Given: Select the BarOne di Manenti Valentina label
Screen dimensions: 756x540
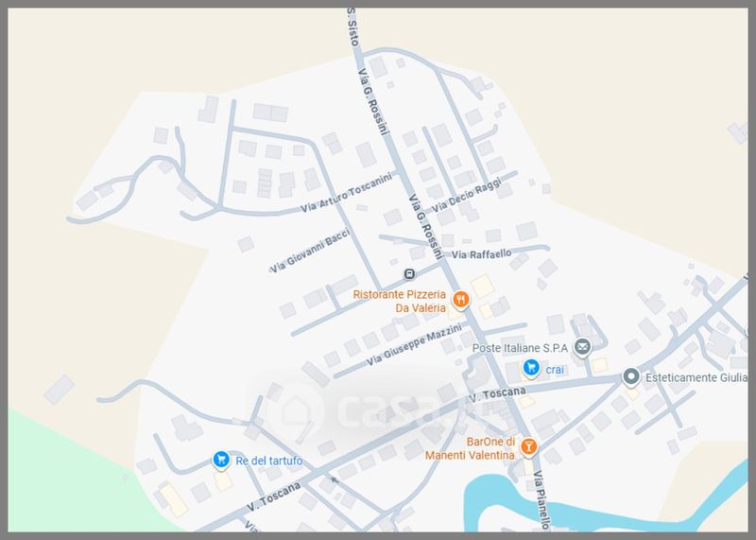Looking at the screenshot, I should (x=470, y=448).
